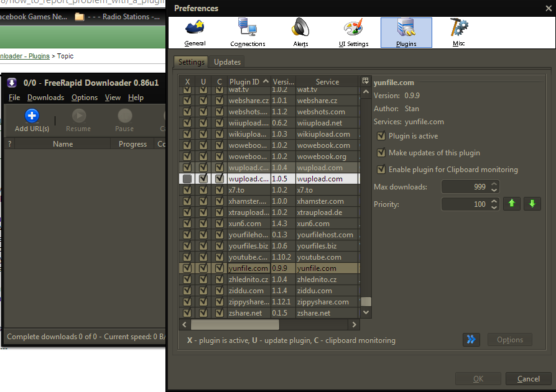Viewport: 556px width, 392px height.
Task: Decrease Priority value with spinner down arrow
Action: coord(494,207)
